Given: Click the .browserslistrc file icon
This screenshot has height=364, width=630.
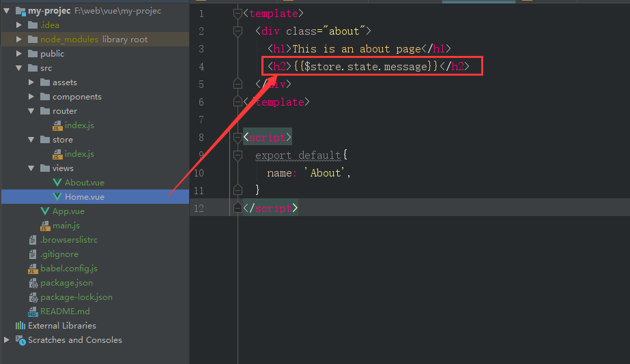Looking at the screenshot, I should click(33, 240).
